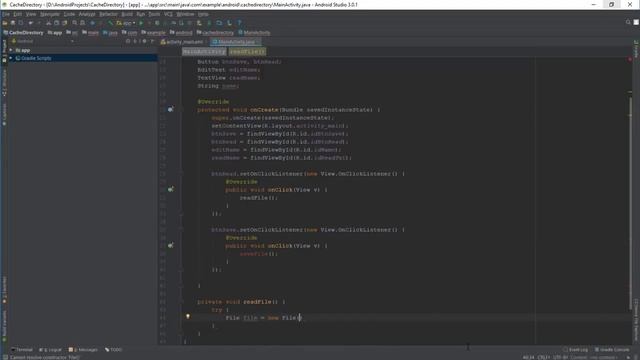This screenshot has height=360, width=640.
Task: Click the 'File file = new File(' code line
Action: 263,318
